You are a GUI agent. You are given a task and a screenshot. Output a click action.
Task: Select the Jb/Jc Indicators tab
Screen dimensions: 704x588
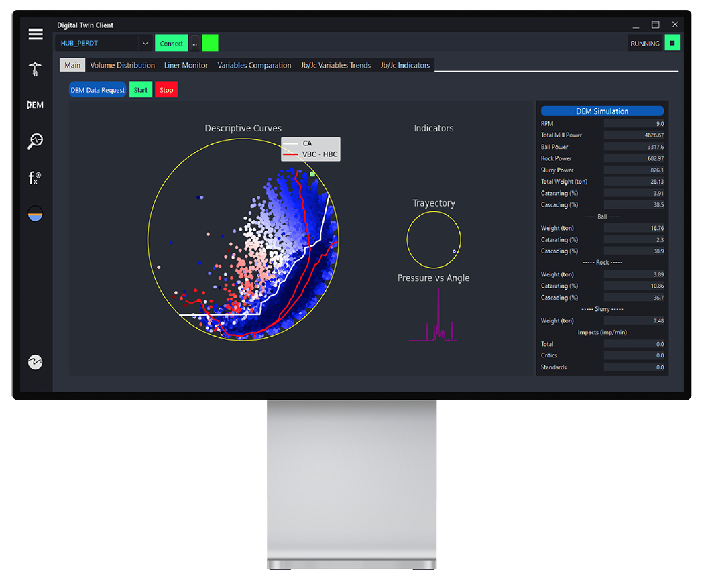405,66
